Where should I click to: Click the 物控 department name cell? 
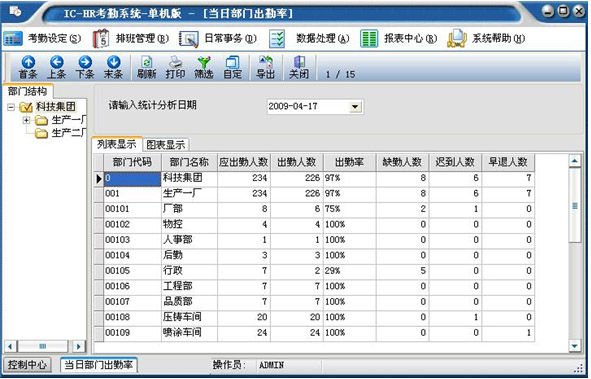(189, 225)
